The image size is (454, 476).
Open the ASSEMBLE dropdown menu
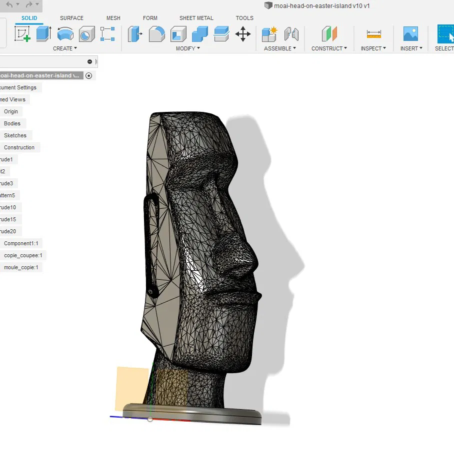[x=280, y=48]
